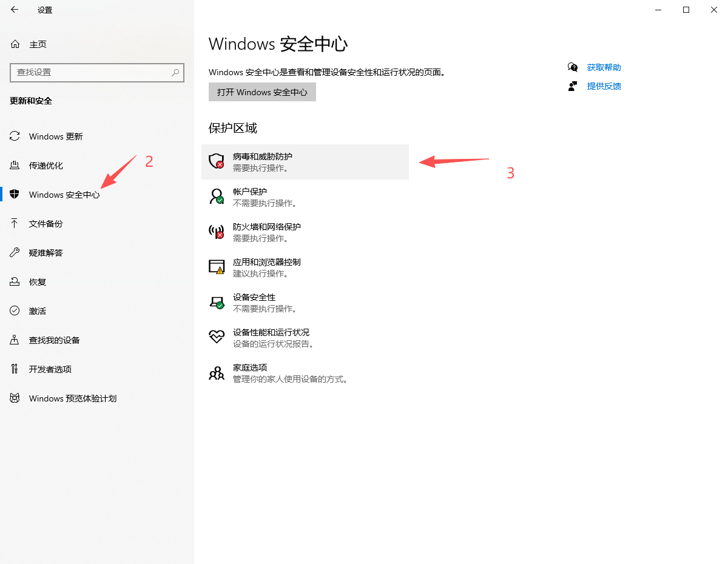728x564 pixels.
Task: Select 防火墙和网络保护 label
Action: point(267,227)
